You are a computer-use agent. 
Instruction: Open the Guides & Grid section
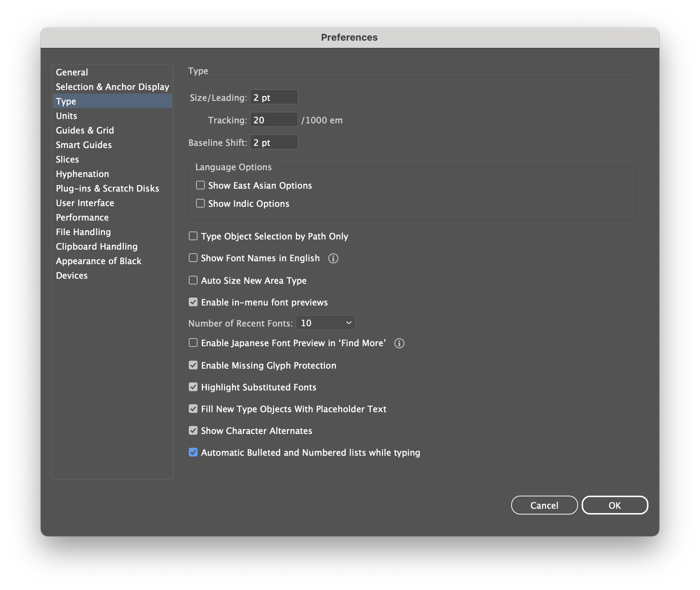click(x=85, y=130)
